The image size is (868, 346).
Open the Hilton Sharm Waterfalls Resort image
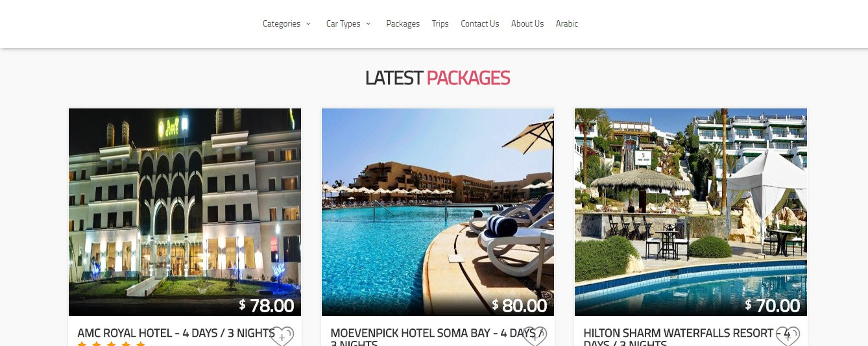pos(691,212)
